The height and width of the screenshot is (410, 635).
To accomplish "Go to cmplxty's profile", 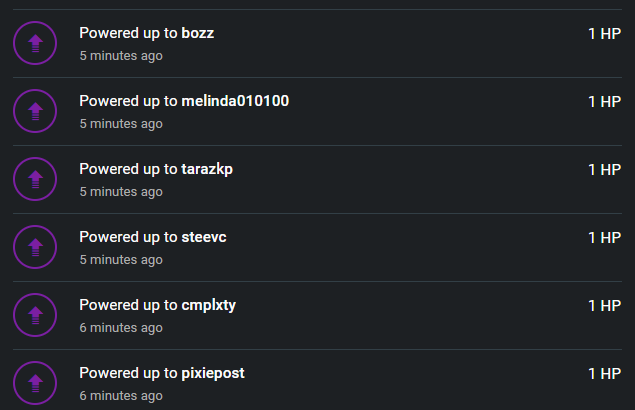I will click(x=209, y=306).
